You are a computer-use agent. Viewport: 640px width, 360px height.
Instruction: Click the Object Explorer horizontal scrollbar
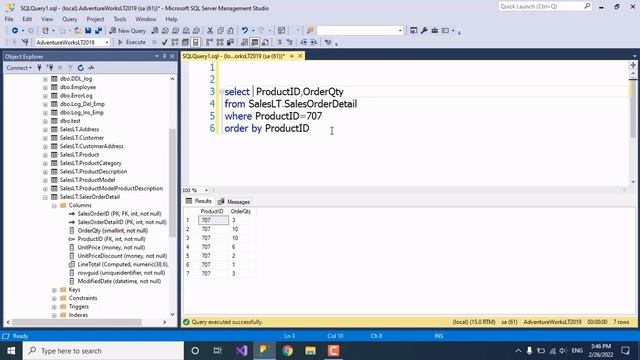77,322
